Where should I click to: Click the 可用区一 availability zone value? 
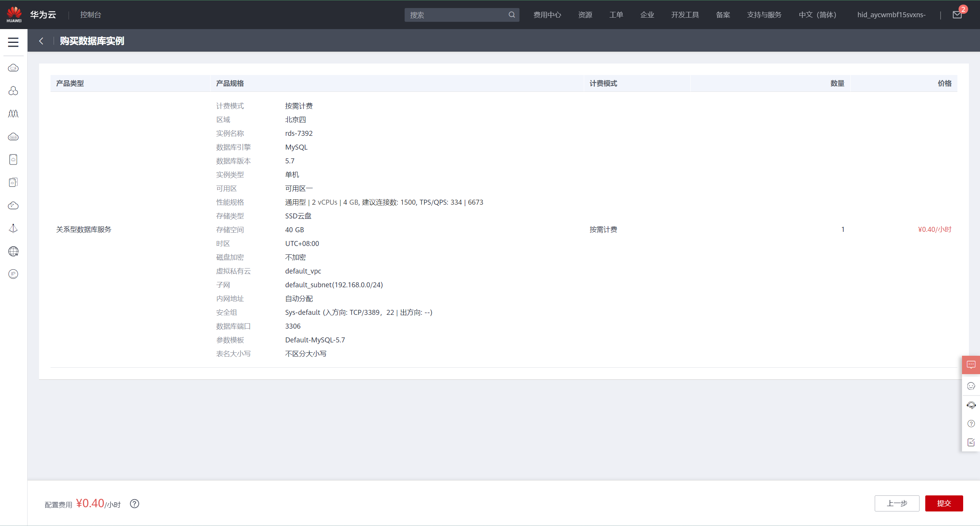click(299, 189)
